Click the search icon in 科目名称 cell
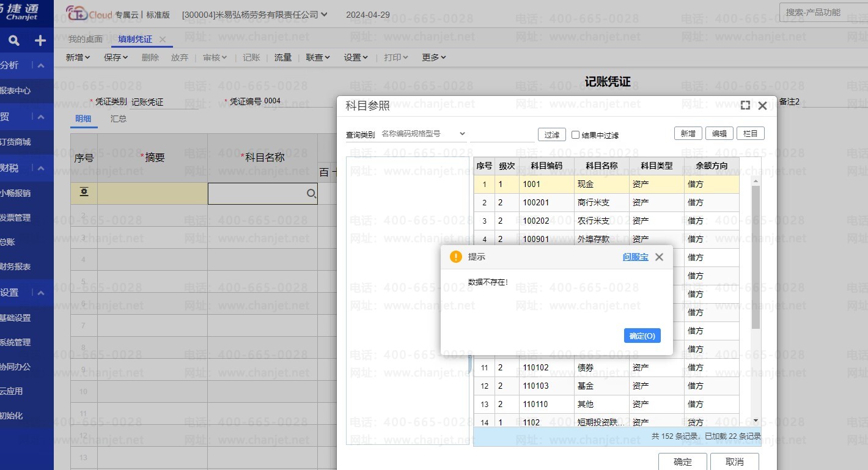The width and height of the screenshot is (868, 470). (x=311, y=194)
